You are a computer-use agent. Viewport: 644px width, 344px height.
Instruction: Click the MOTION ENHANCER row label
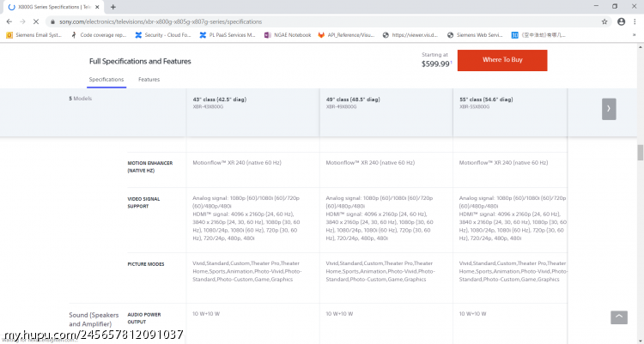pos(150,166)
